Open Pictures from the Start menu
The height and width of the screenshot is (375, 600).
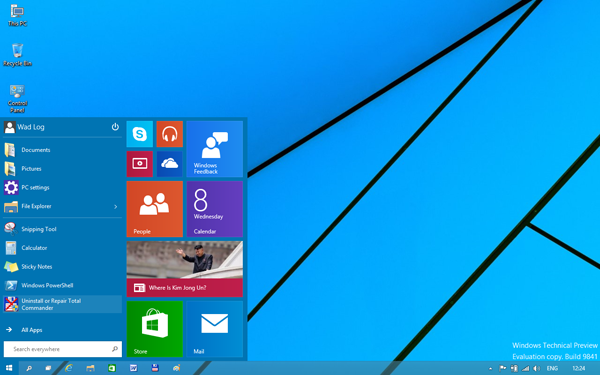[63, 168]
